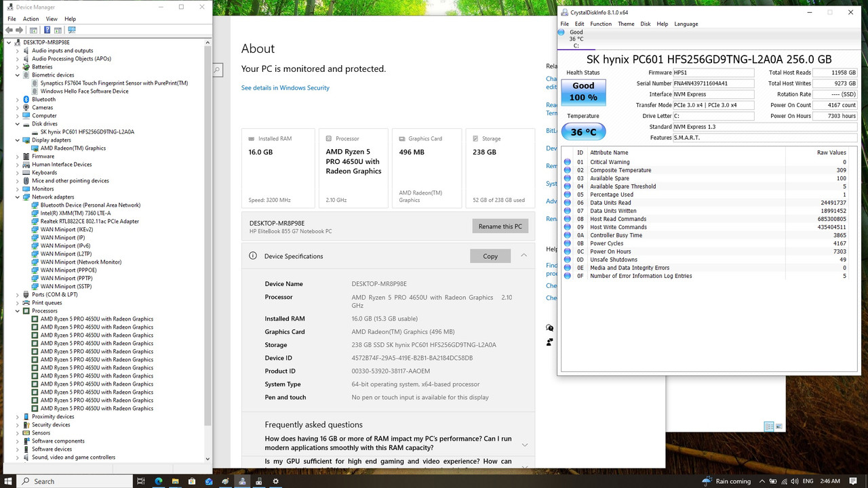The height and width of the screenshot is (488, 868).
Task: Click the Windows taskbar Search box
Action: pyautogui.click(x=75, y=481)
